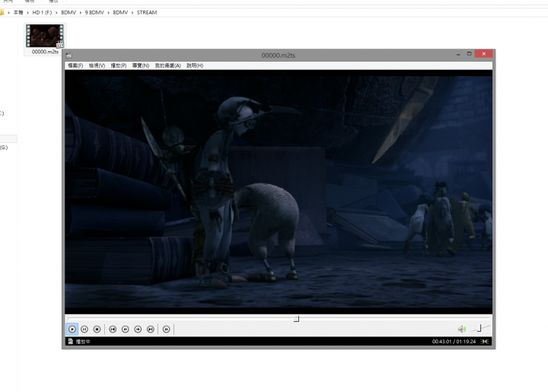The width and height of the screenshot is (548, 392).
Task: Expand the arrow after HD 1 (F:) breadcrumb
Action: tap(56, 13)
